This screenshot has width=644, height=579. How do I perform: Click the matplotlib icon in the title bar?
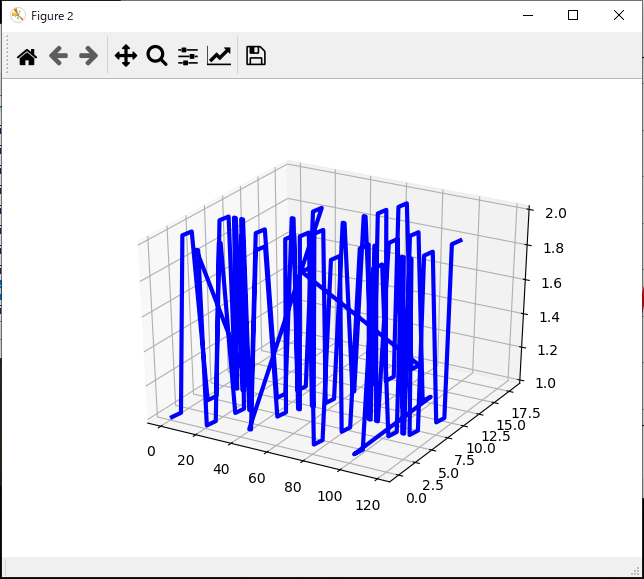[x=18, y=16]
